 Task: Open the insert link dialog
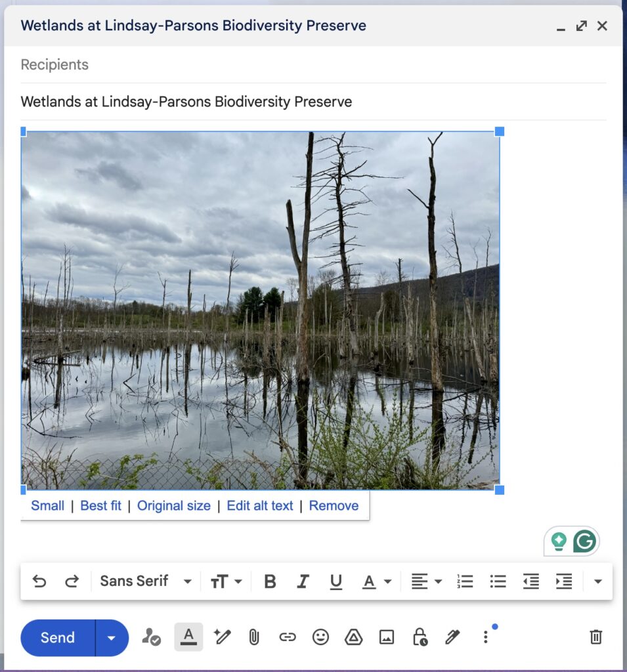288,637
